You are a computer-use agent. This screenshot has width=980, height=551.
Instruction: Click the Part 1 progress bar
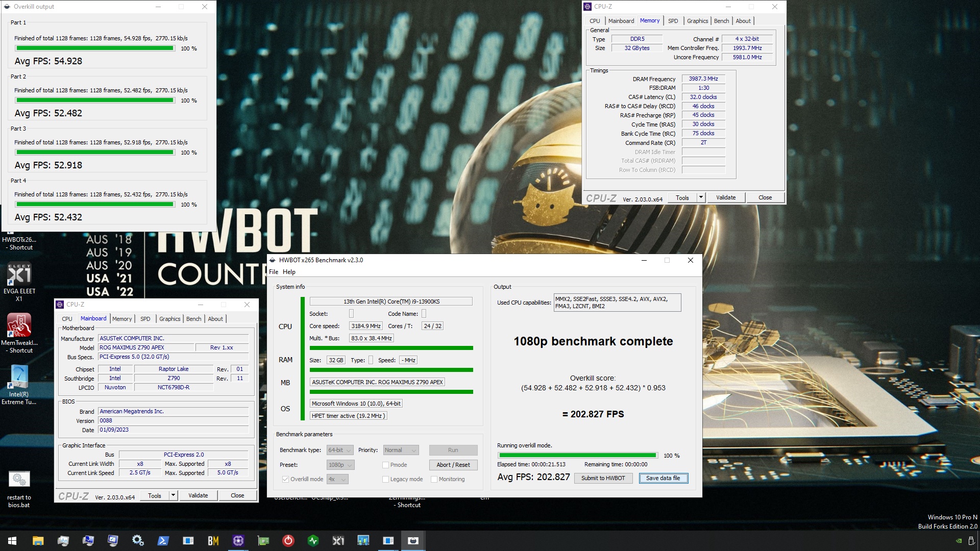[95, 48]
